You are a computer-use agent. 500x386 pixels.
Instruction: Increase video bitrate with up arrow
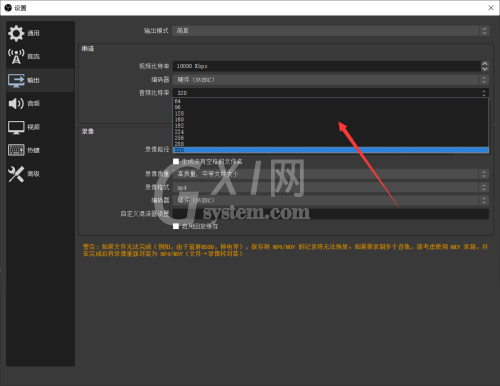click(485, 64)
